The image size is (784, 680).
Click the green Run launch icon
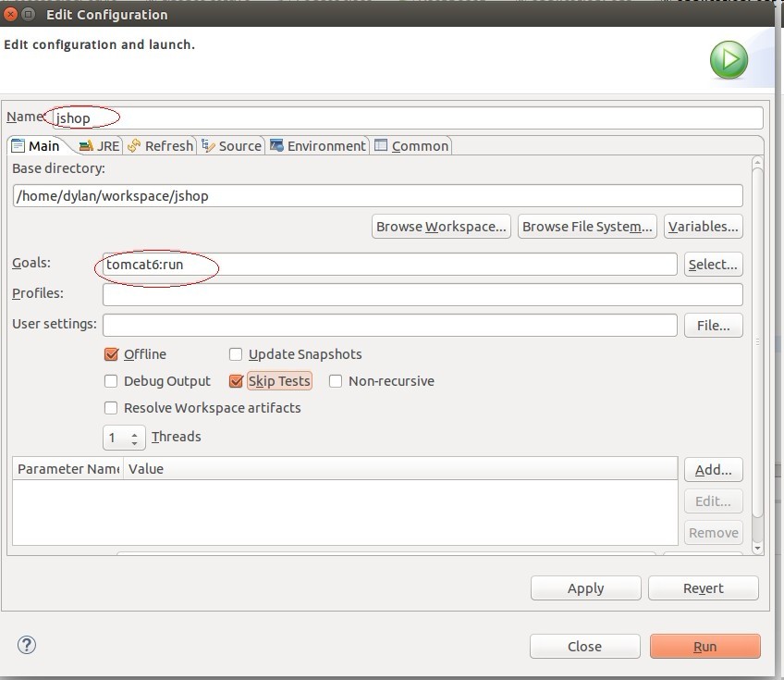coord(729,59)
